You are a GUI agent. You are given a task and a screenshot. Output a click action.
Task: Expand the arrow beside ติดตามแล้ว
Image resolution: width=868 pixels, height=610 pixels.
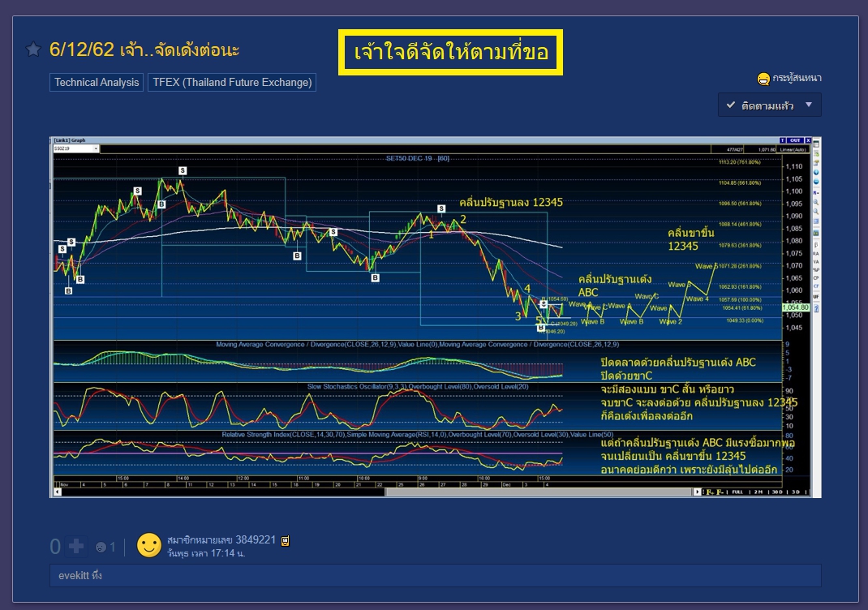[809, 105]
